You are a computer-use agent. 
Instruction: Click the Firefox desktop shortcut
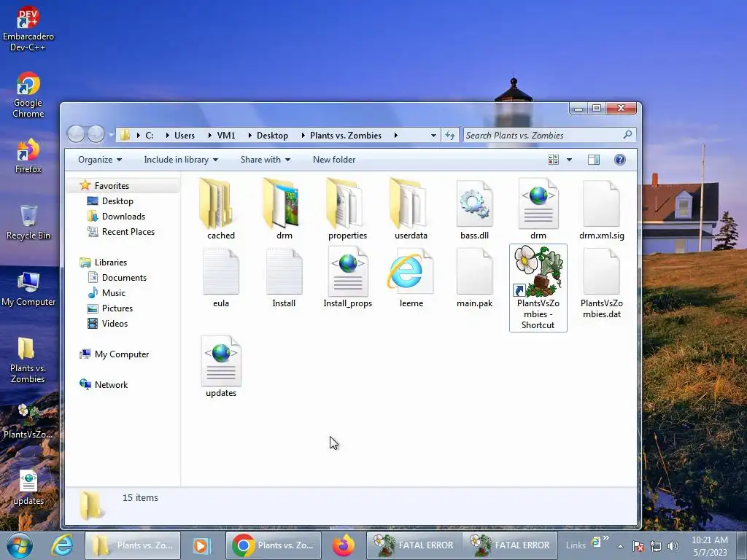pyautogui.click(x=28, y=156)
